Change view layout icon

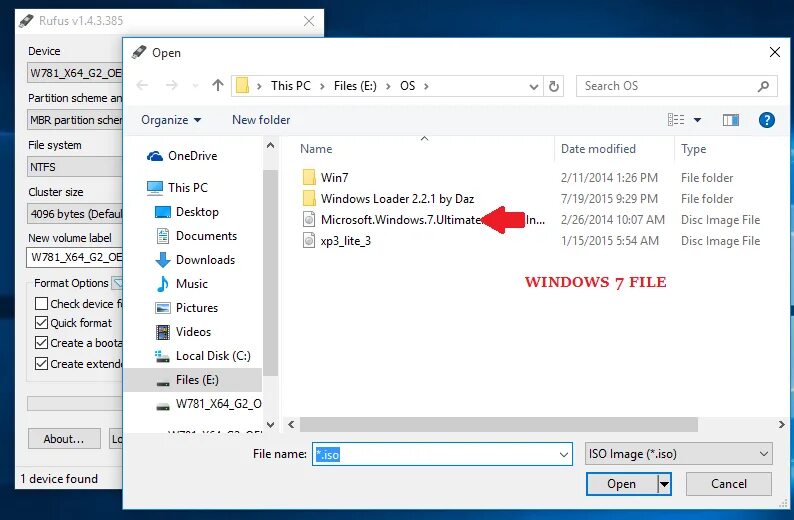(x=676, y=120)
